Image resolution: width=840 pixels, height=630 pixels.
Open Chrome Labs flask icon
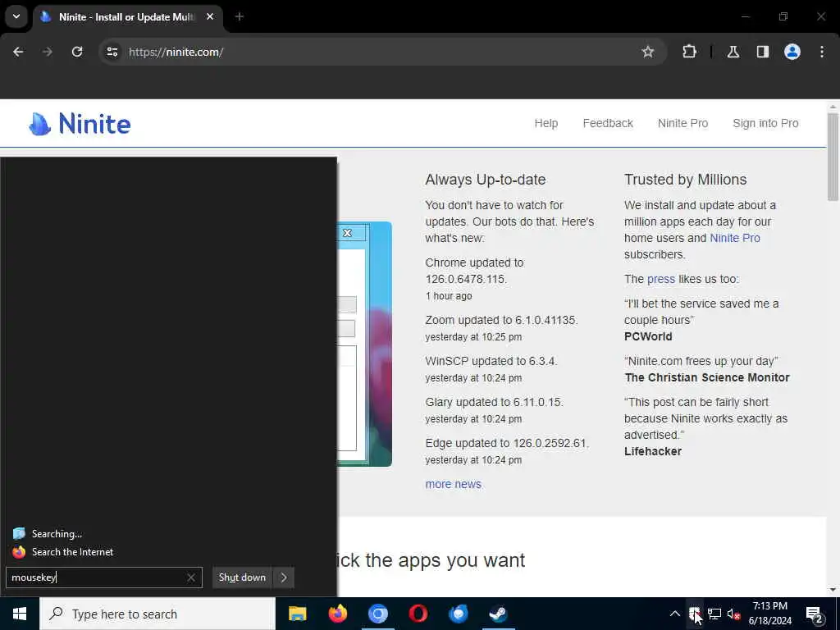coord(733,52)
